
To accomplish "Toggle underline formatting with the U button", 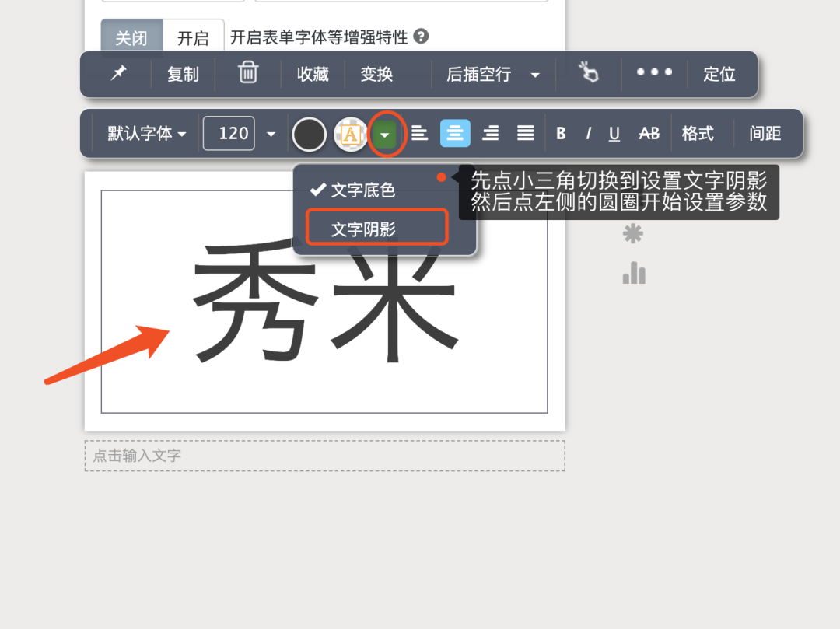I will click(x=614, y=133).
